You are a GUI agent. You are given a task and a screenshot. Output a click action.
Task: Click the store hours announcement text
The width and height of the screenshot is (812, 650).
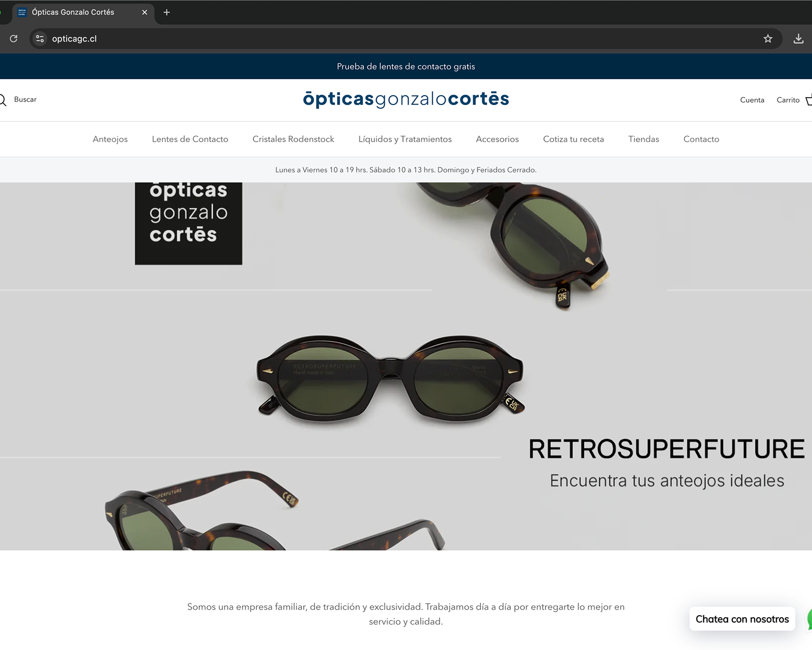coord(406,170)
